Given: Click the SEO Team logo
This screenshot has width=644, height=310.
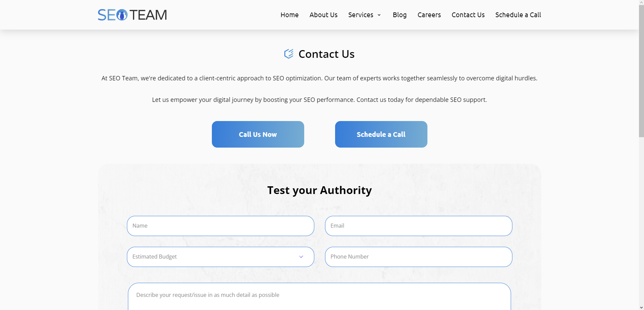Looking at the screenshot, I should [x=132, y=15].
